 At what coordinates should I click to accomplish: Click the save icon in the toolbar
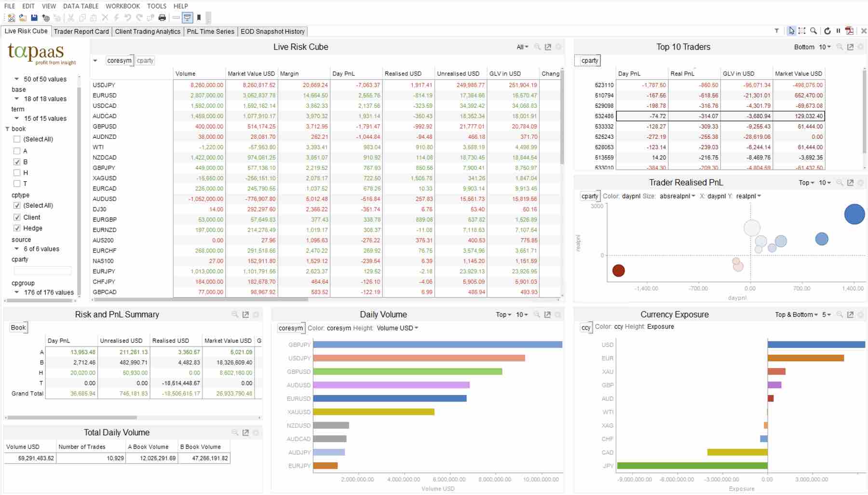point(34,18)
